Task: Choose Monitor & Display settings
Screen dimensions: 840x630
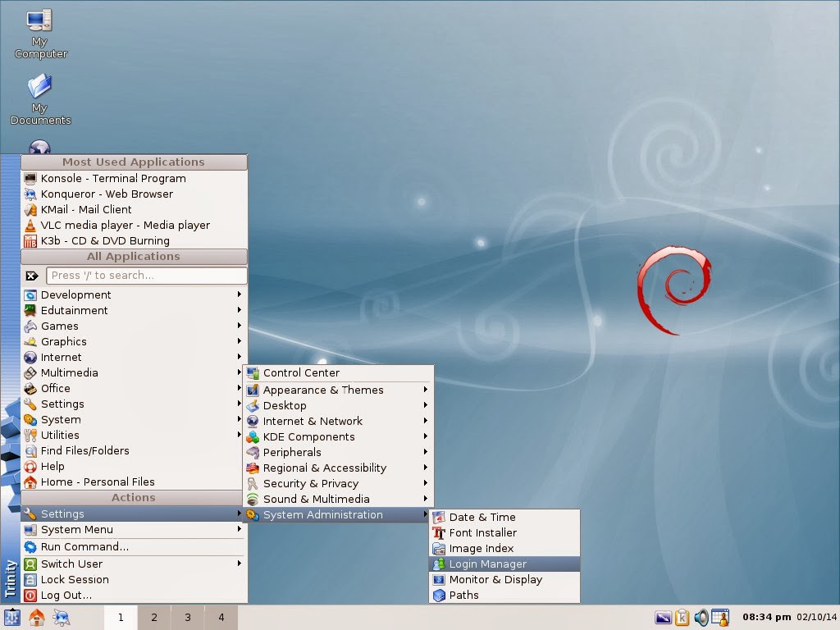Action: click(495, 579)
